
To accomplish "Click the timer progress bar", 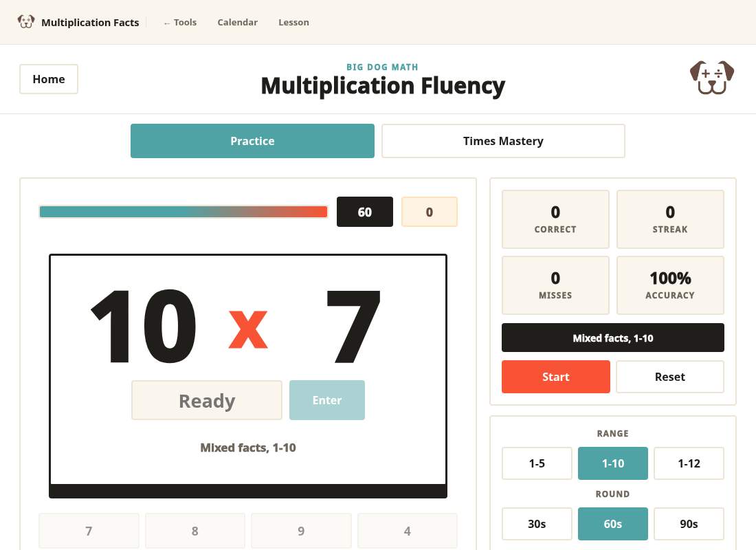I will tap(184, 212).
